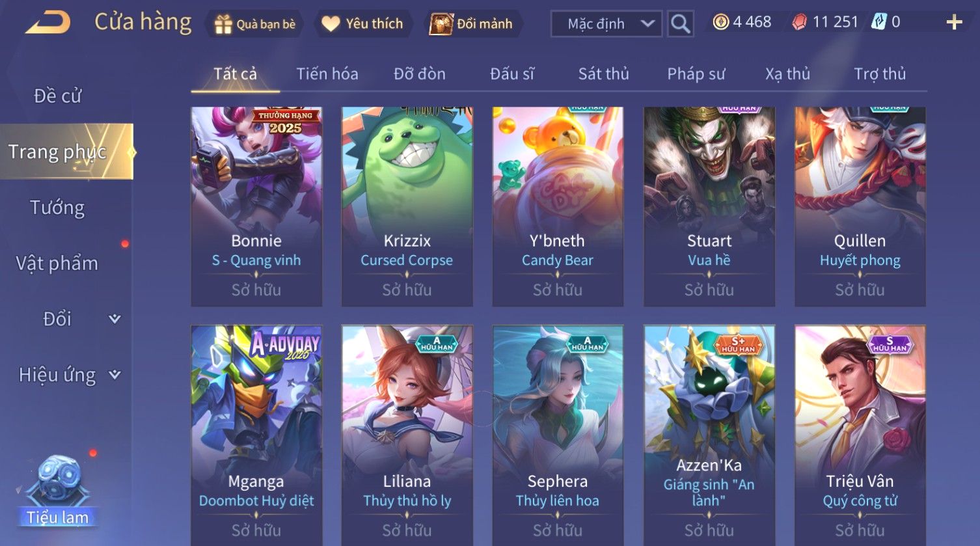Select Stuart Vua hề skin card
This screenshot has height=546, width=980.
coord(709,206)
